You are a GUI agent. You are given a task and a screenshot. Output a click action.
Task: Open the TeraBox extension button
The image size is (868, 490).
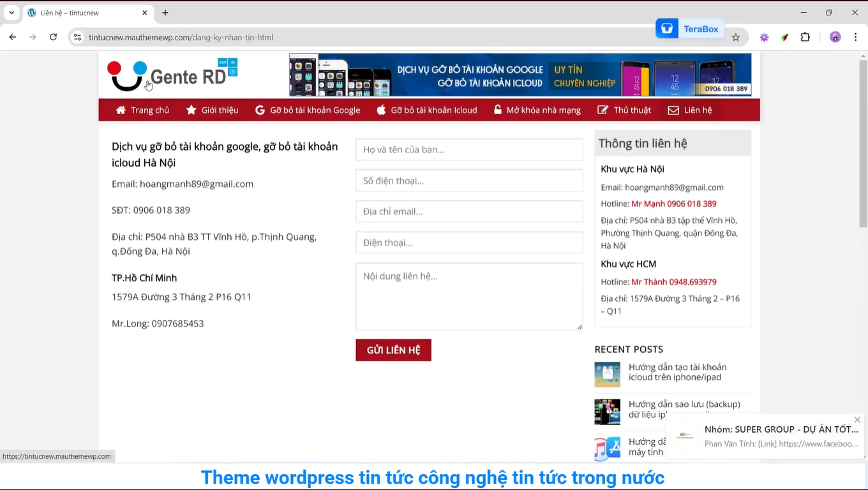[x=690, y=29]
